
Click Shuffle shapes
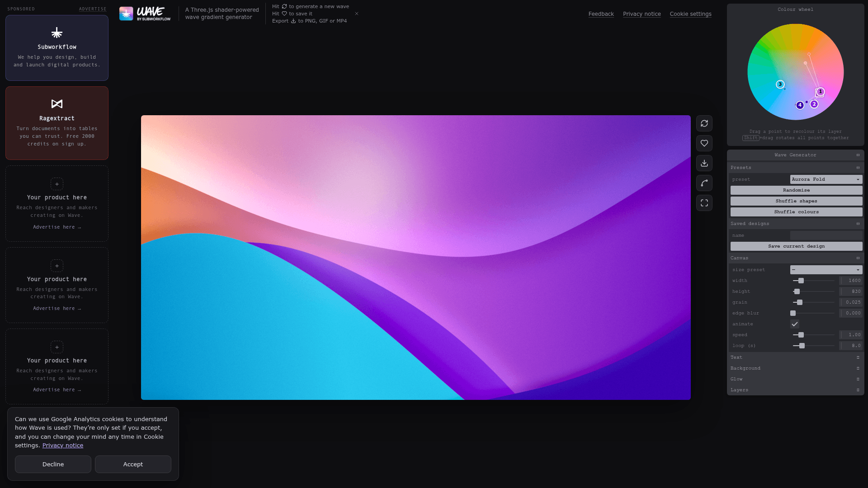click(797, 201)
